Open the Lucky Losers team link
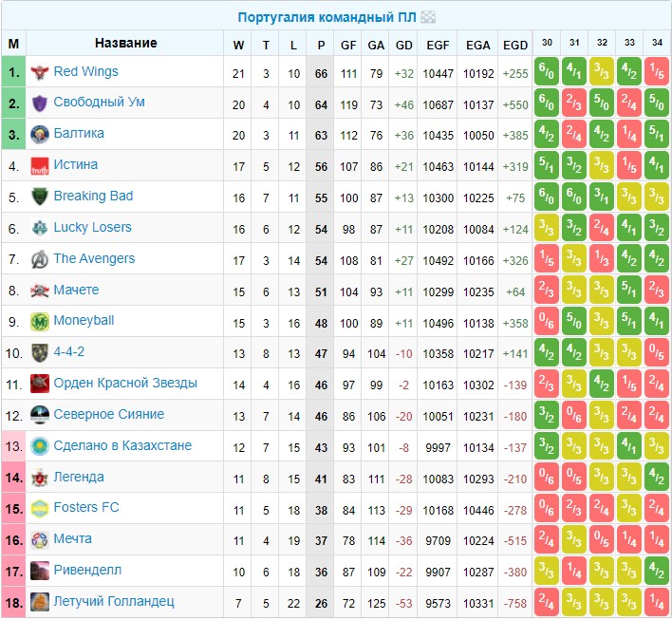 (x=92, y=228)
